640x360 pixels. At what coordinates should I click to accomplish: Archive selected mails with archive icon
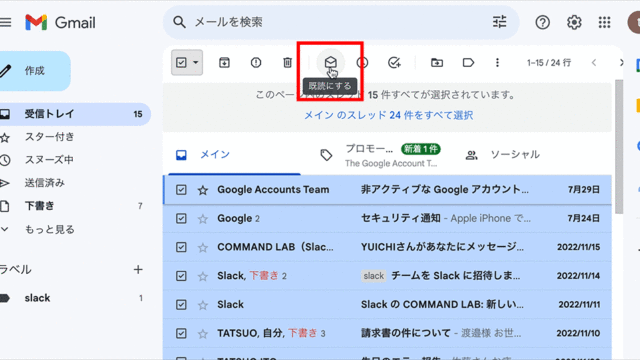[x=224, y=62]
